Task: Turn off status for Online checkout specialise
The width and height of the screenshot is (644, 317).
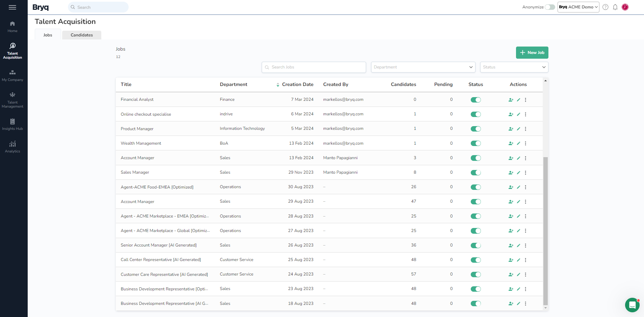Action: tap(475, 114)
